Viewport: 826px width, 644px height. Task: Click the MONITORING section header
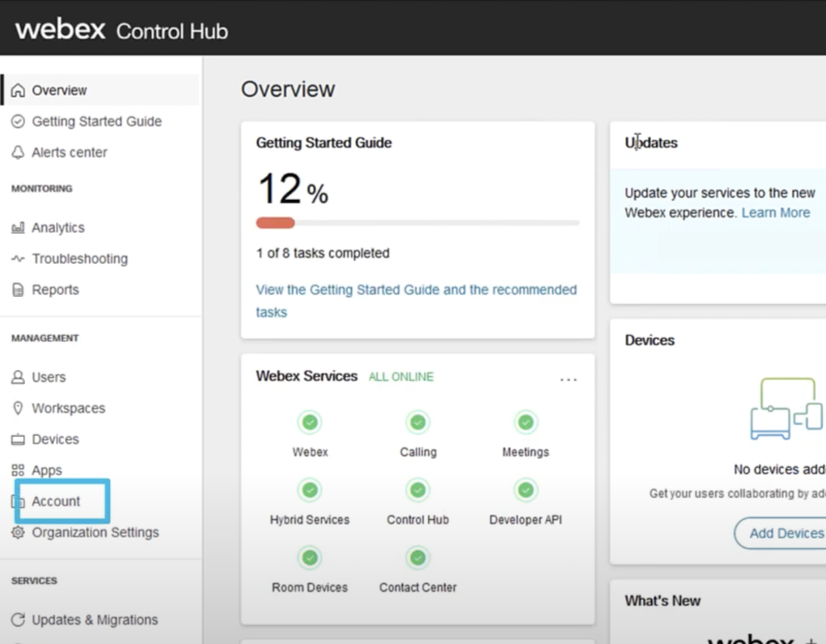point(42,189)
